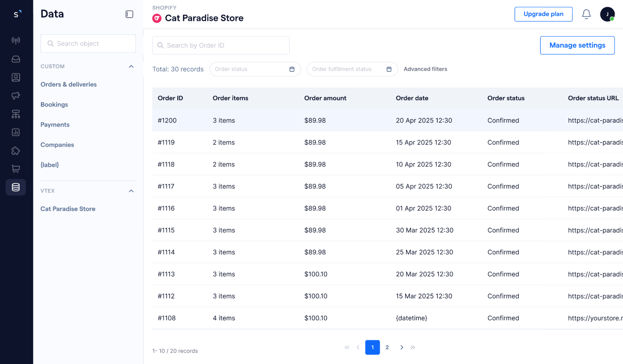Collapse the VTEX section
Screen dimensions: 623x364
tap(131, 191)
